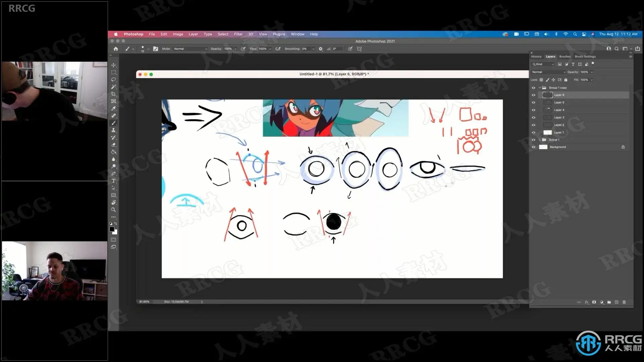This screenshot has width=644, height=362.
Task: Select the Paint Bucket tool
Action: (x=113, y=152)
